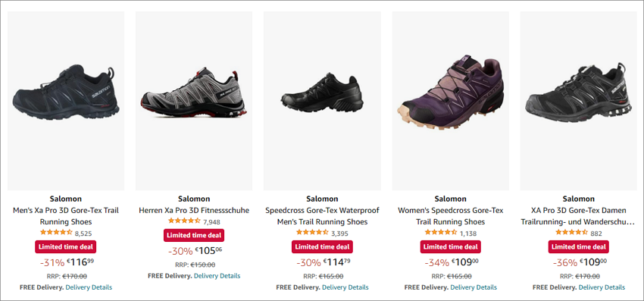The width and height of the screenshot is (644, 301).
Task: Open XA Pro 3D Gore-Tex Damen title link
Action: coord(578,216)
